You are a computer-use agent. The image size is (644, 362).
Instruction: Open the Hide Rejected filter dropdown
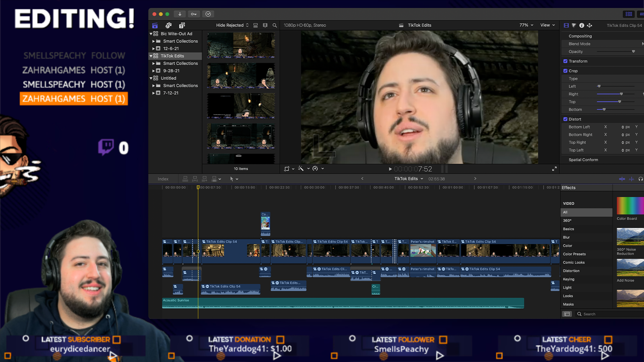coord(232,25)
